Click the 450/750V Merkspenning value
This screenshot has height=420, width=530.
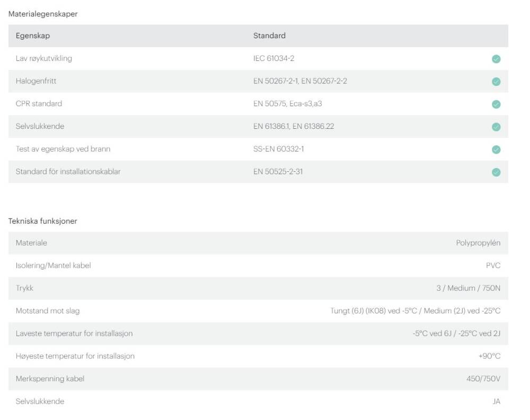(x=483, y=379)
